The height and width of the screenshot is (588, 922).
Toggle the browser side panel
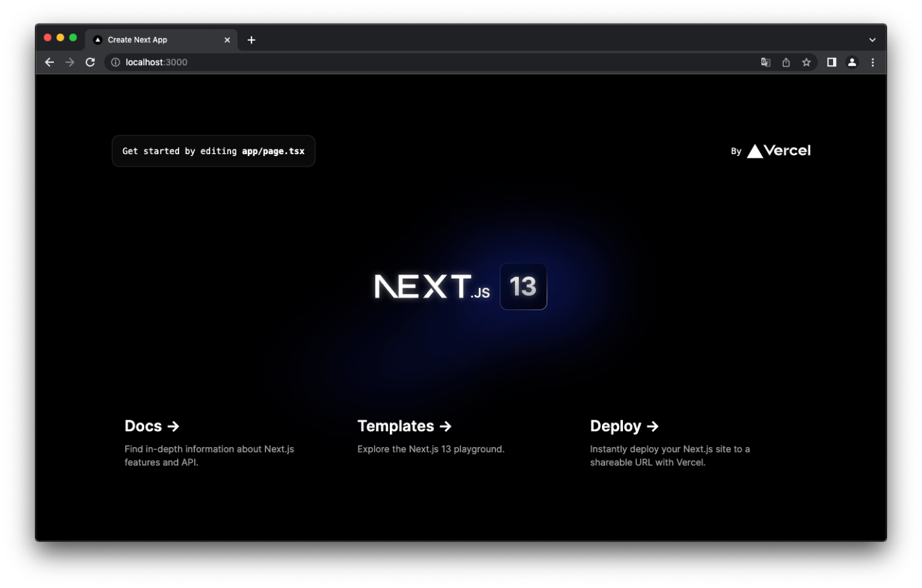832,62
